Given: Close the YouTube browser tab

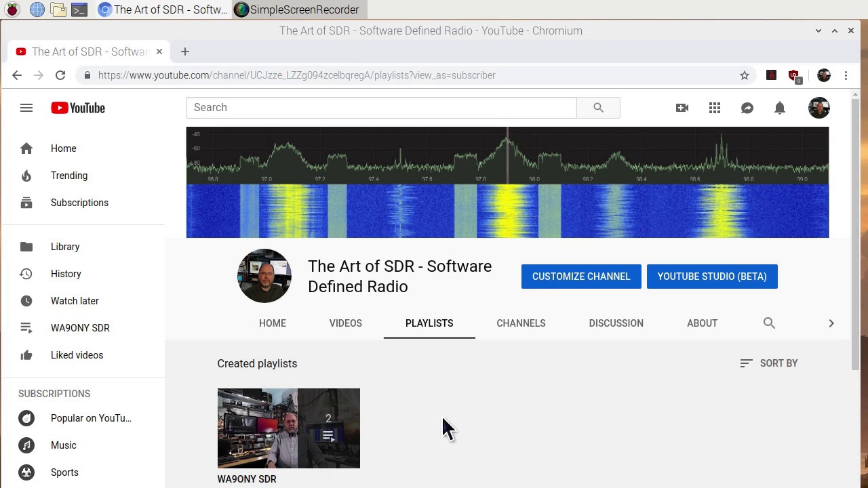Looking at the screenshot, I should pyautogui.click(x=159, y=52).
